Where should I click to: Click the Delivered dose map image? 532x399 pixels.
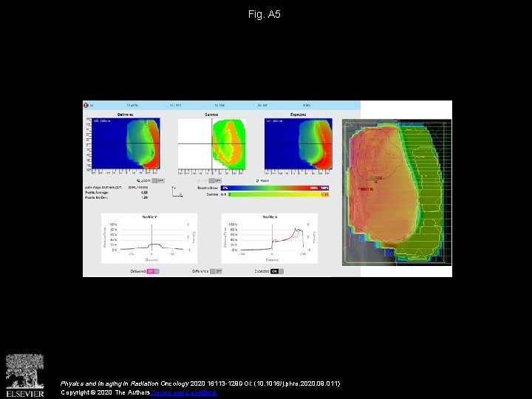point(126,143)
